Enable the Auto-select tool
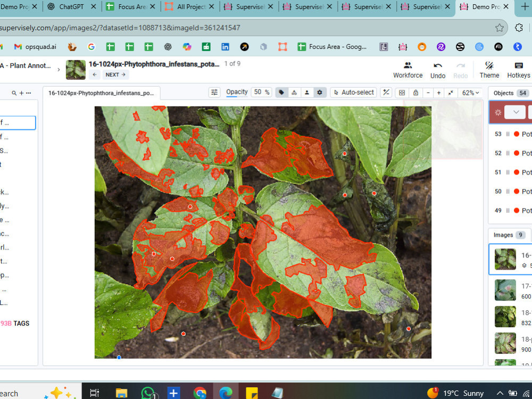The width and height of the screenshot is (532, 399). click(354, 92)
